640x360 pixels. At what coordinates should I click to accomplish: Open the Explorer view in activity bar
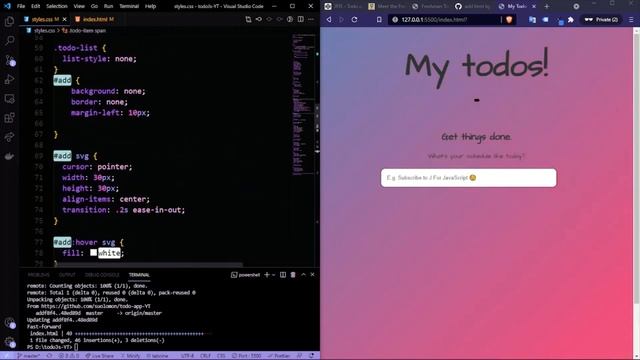coord(9,21)
